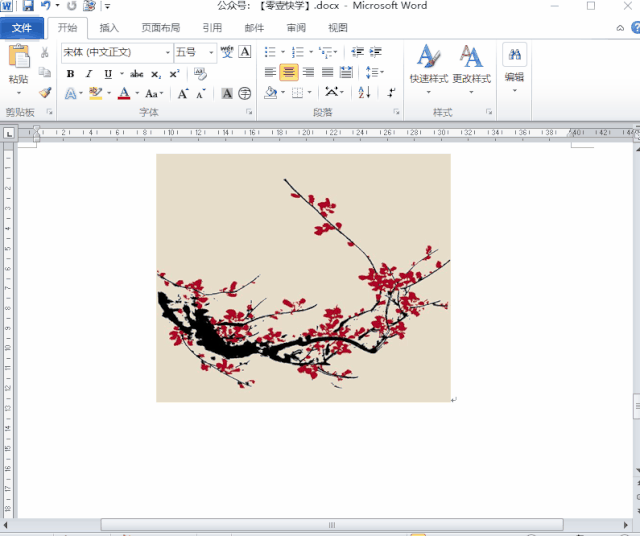Click the Clear Formatting eraser icon
This screenshot has height=536, width=640.
200,74
